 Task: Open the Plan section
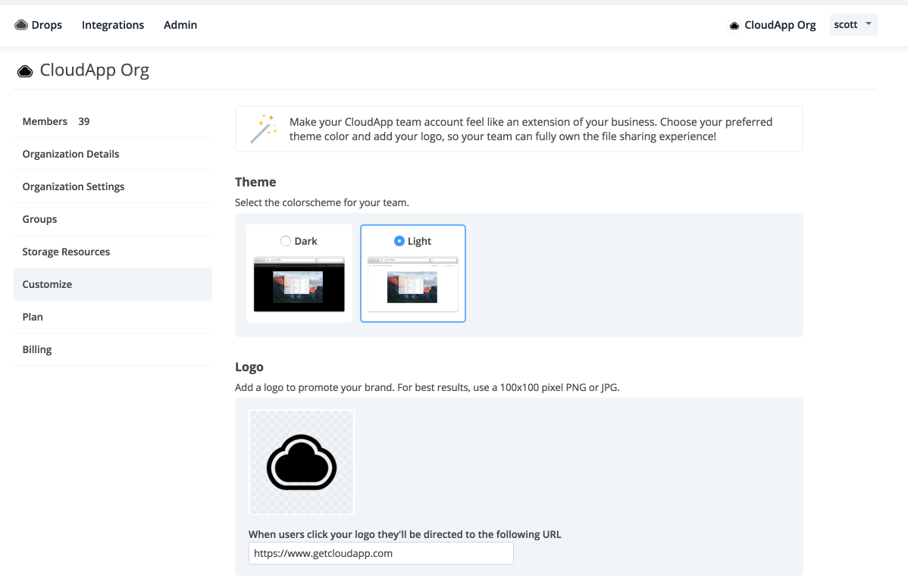tap(113, 317)
